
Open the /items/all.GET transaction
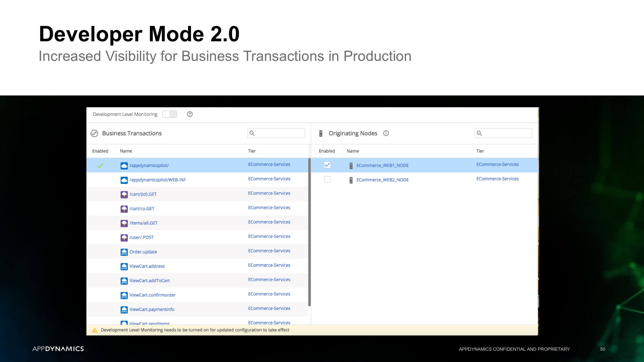click(144, 223)
